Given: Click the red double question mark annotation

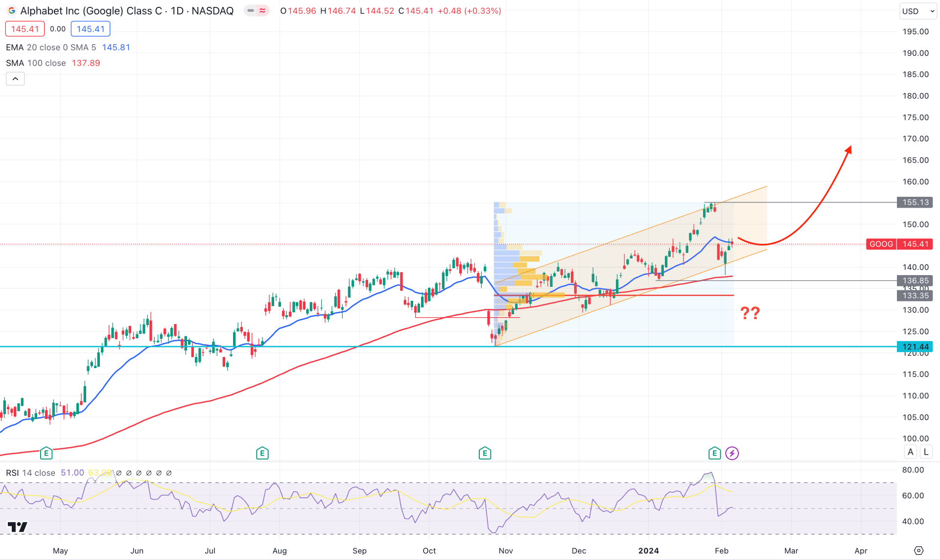Looking at the screenshot, I should [750, 313].
